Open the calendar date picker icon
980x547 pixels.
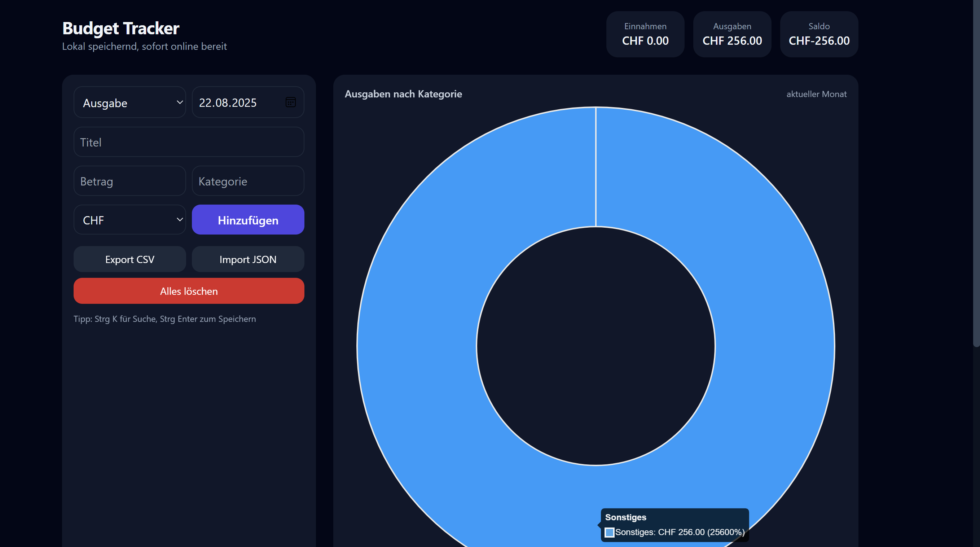[x=290, y=102]
